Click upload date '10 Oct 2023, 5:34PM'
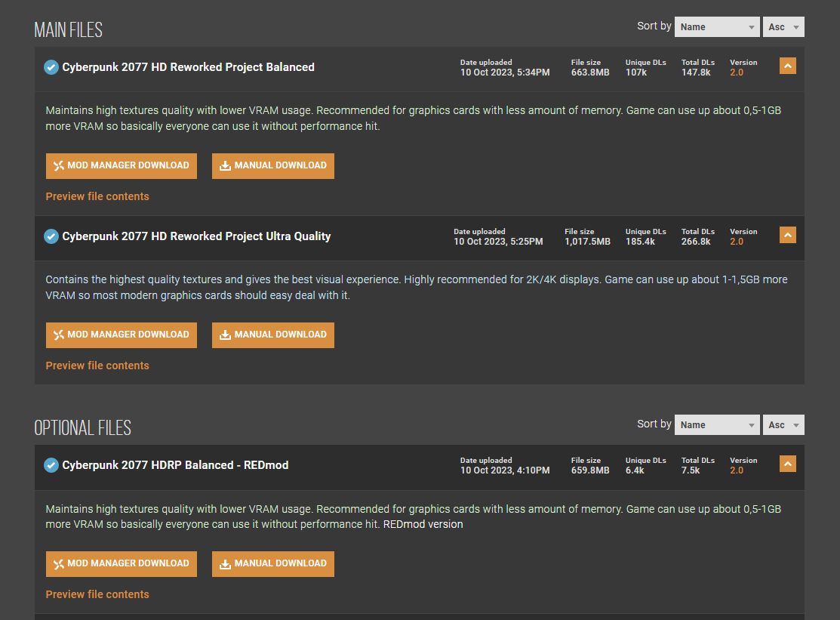The height and width of the screenshot is (620, 840). point(505,72)
